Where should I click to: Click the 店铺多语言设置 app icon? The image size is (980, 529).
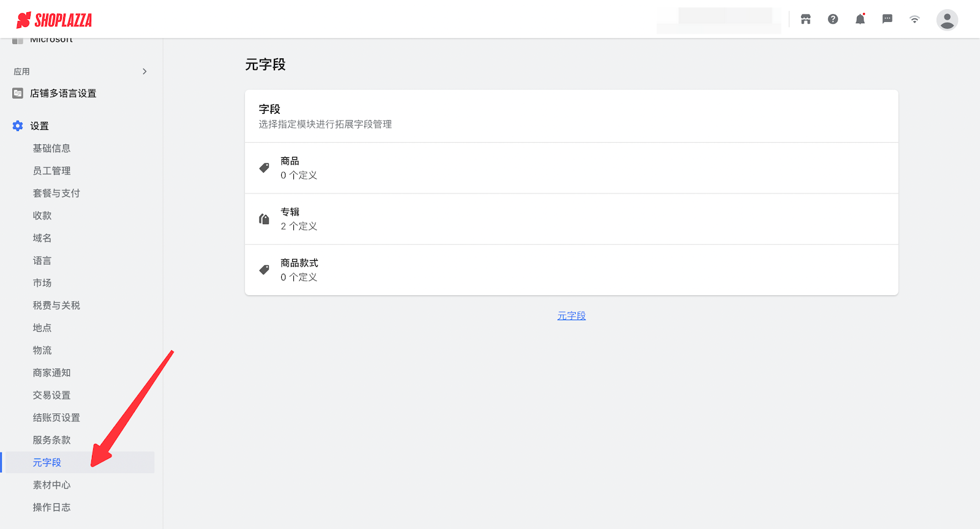pyautogui.click(x=18, y=94)
